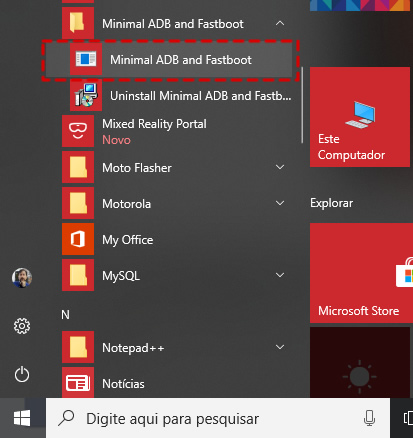Collapse the Minimal ADB and Fastboot folder

pos(280,23)
